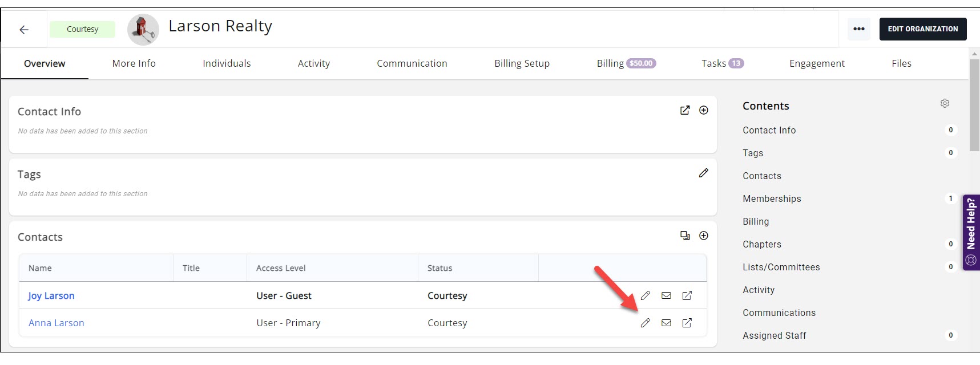This screenshot has height=365, width=980.
Task: Go to the Individuals tab
Action: tap(227, 63)
